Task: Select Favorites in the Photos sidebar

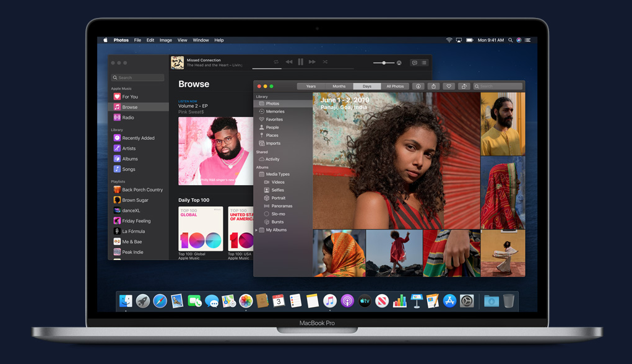Action: (x=283, y=119)
